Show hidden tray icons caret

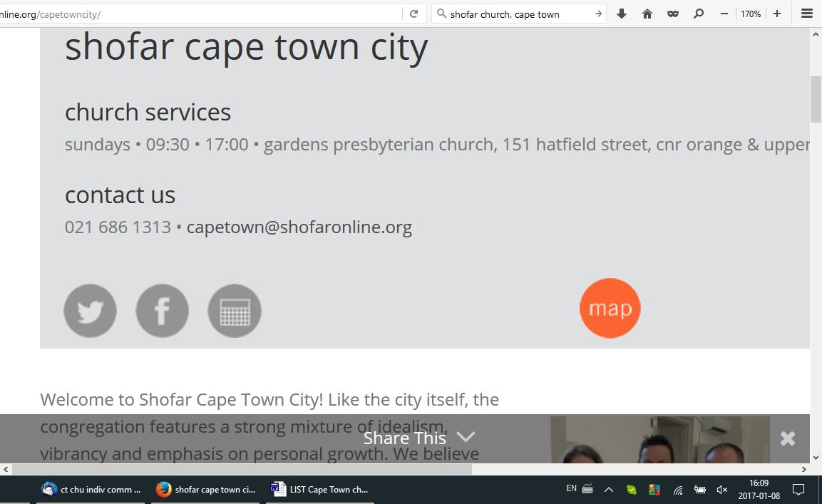pyautogui.click(x=609, y=490)
